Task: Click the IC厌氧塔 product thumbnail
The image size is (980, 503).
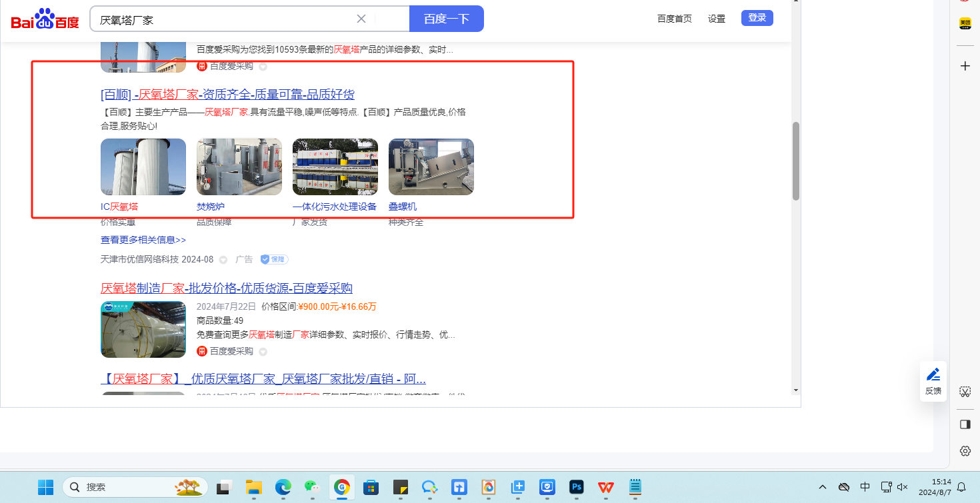Action: (143, 167)
